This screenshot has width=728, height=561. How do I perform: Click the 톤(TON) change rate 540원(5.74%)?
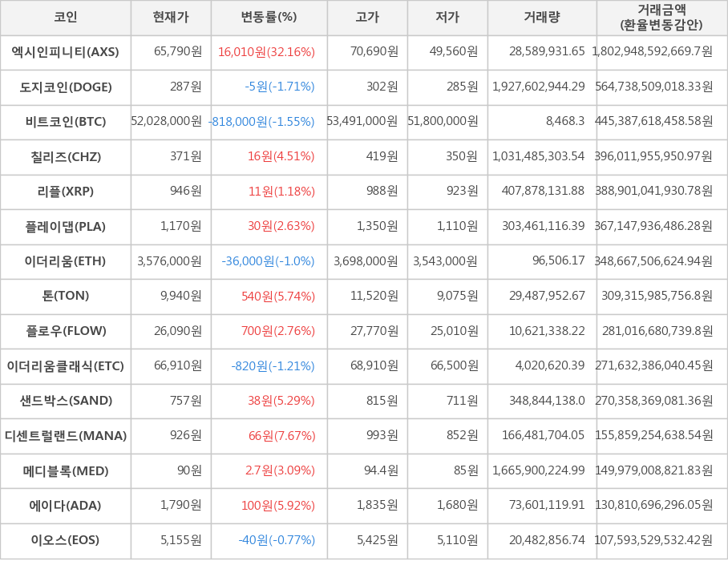tap(278, 297)
